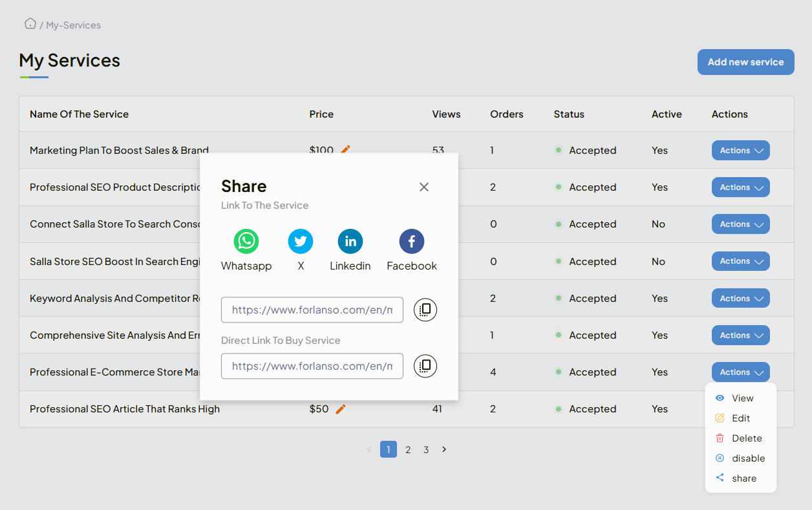Image resolution: width=812 pixels, height=510 pixels.
Task: Click the Link To The Service URL field
Action: [x=312, y=310]
